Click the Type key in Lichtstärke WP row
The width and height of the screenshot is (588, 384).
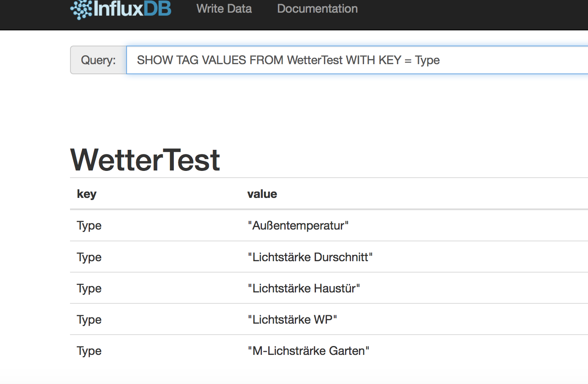(x=89, y=320)
